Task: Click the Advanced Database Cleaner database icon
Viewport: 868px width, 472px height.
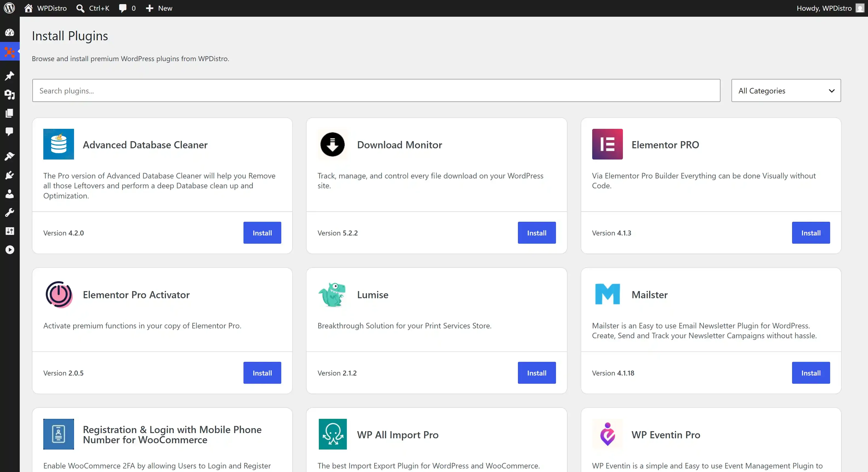Action: [59, 144]
